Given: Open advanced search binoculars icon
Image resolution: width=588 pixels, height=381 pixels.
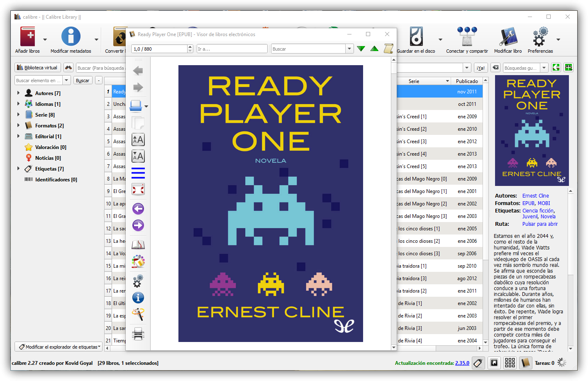Looking at the screenshot, I should [68, 68].
